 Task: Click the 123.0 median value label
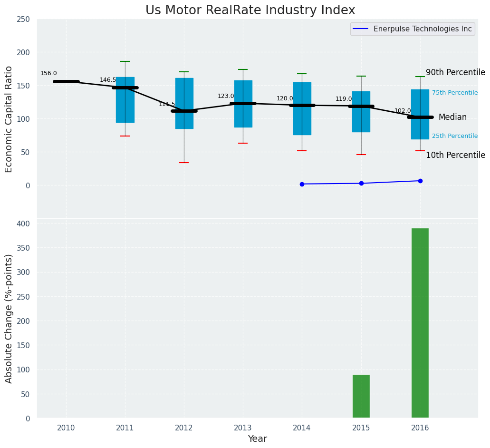tap(226, 96)
